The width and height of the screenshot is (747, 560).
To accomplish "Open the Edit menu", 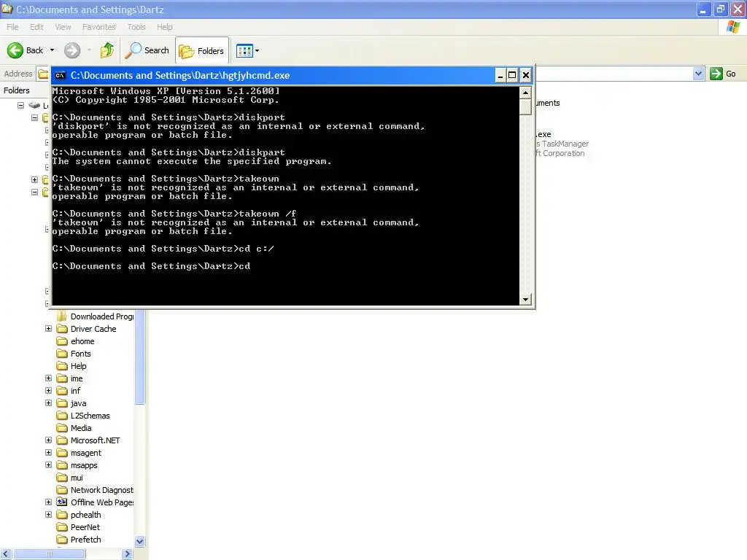I will click(36, 27).
